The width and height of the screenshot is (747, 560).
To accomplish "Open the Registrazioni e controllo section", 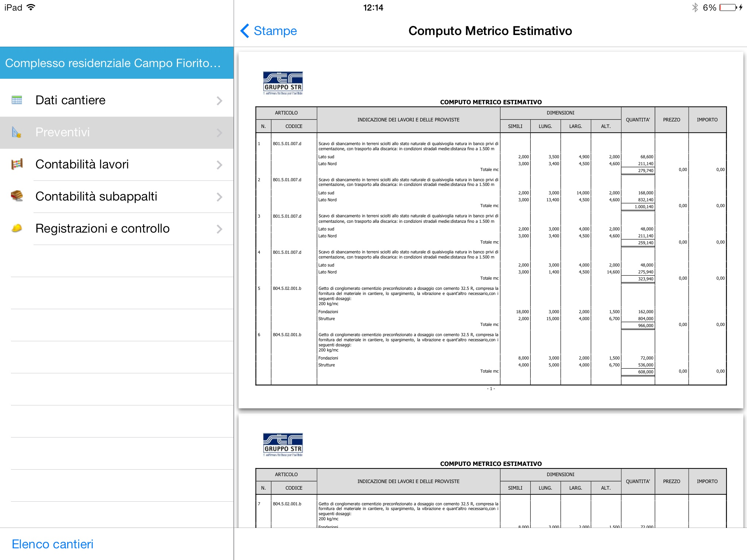I will [x=117, y=229].
